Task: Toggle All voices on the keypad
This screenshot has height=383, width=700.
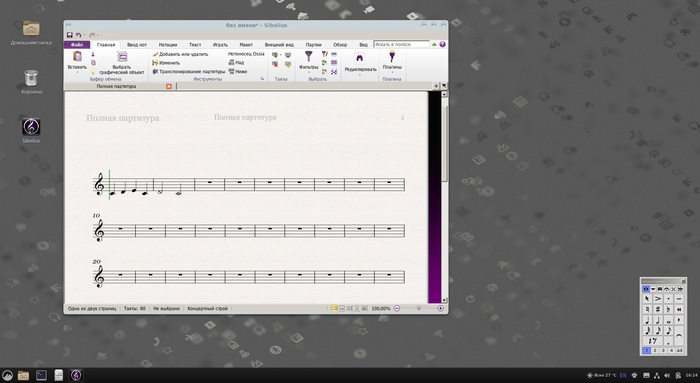Action: click(679, 350)
